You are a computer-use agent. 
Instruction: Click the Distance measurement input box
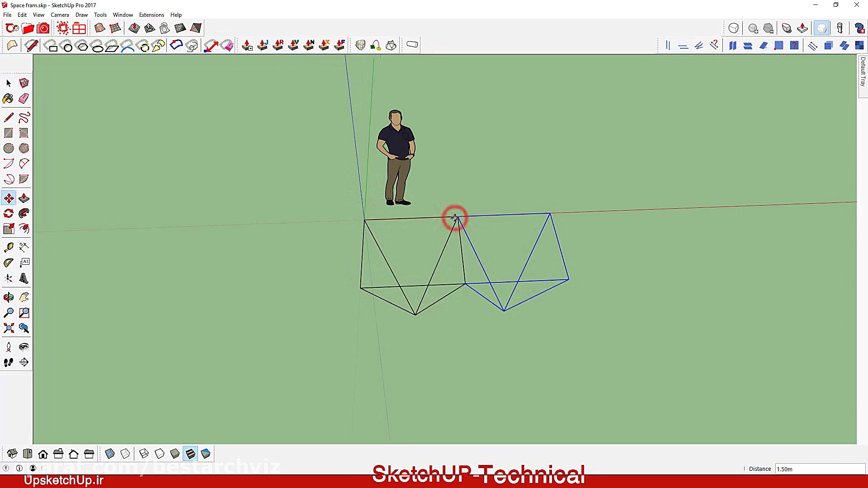(x=819, y=469)
